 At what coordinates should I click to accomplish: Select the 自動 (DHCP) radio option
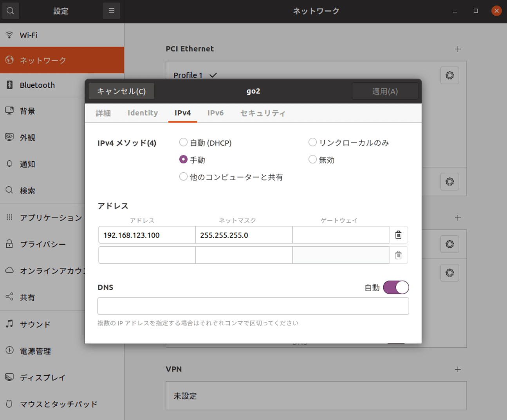pyautogui.click(x=183, y=142)
